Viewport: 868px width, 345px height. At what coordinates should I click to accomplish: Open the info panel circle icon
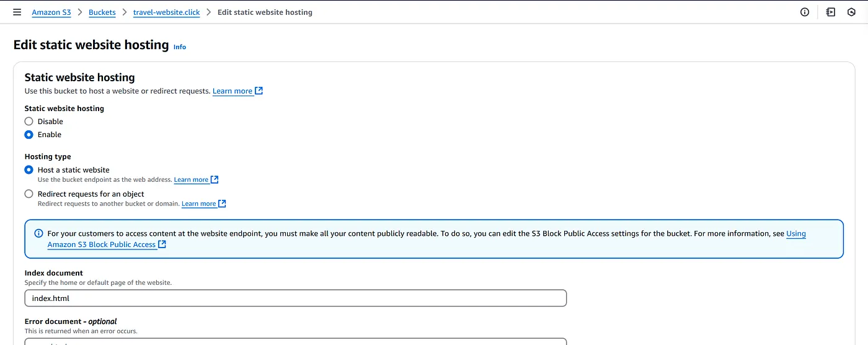click(x=805, y=12)
